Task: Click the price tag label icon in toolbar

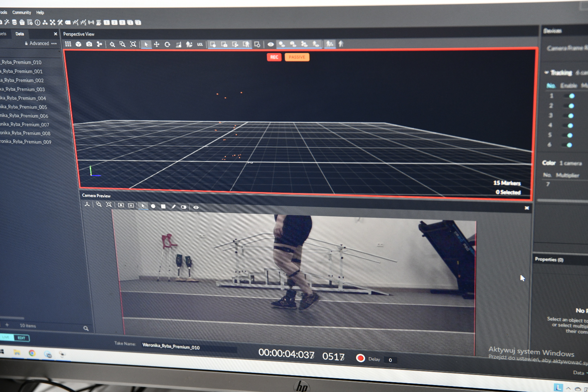Action: [x=68, y=23]
